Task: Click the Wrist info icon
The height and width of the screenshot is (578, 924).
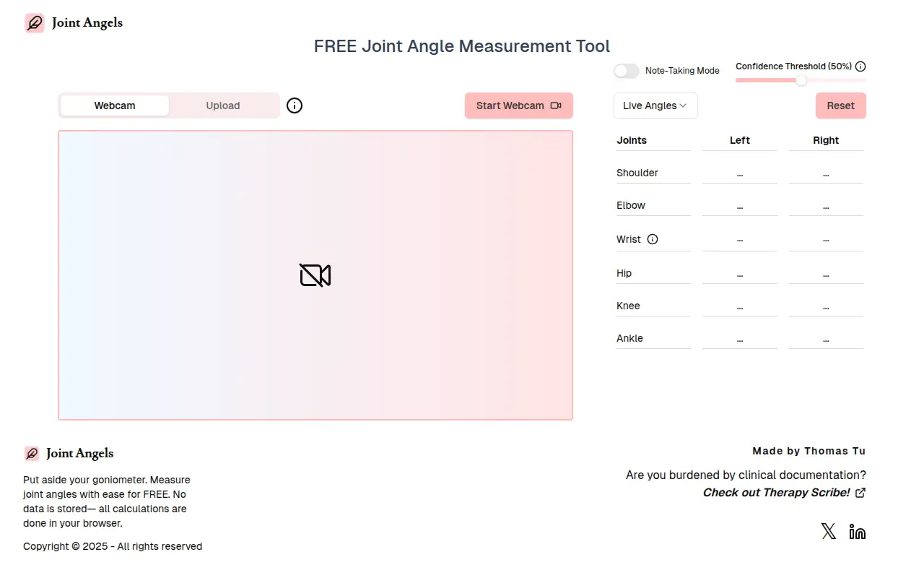Action: point(653,239)
